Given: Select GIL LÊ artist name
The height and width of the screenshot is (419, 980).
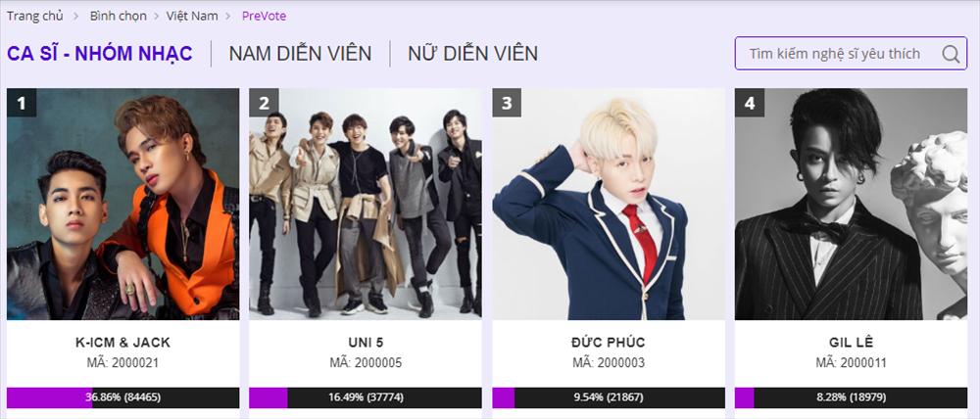Looking at the screenshot, I should click(852, 343).
